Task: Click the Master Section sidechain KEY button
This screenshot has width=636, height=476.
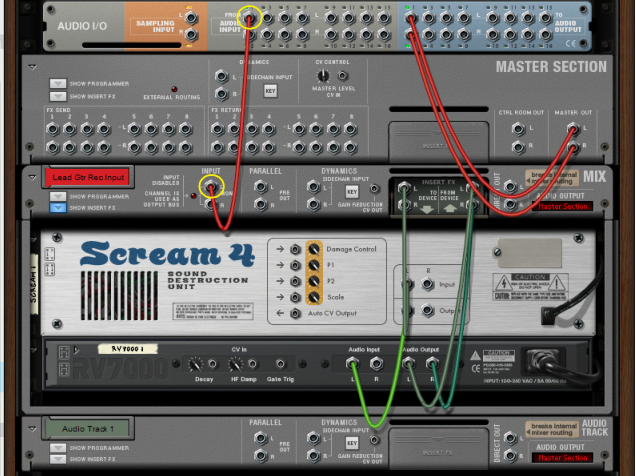Action: [x=270, y=90]
